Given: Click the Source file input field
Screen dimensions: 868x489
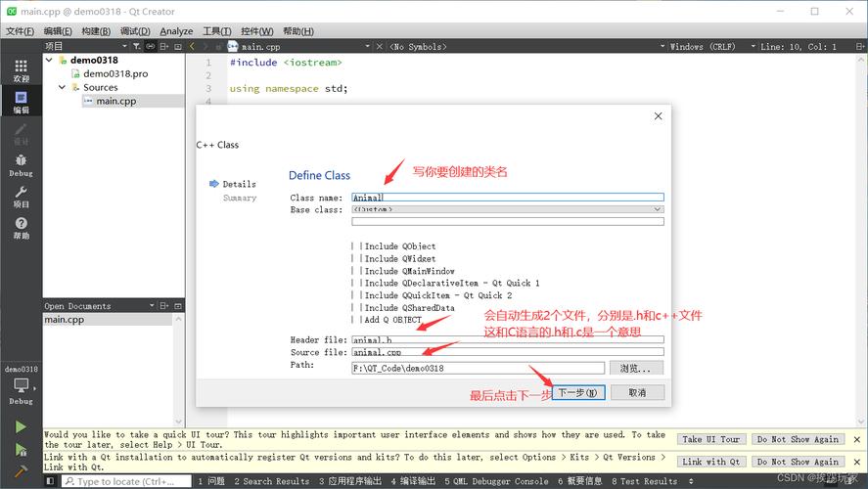Looking at the screenshot, I should pyautogui.click(x=508, y=352).
